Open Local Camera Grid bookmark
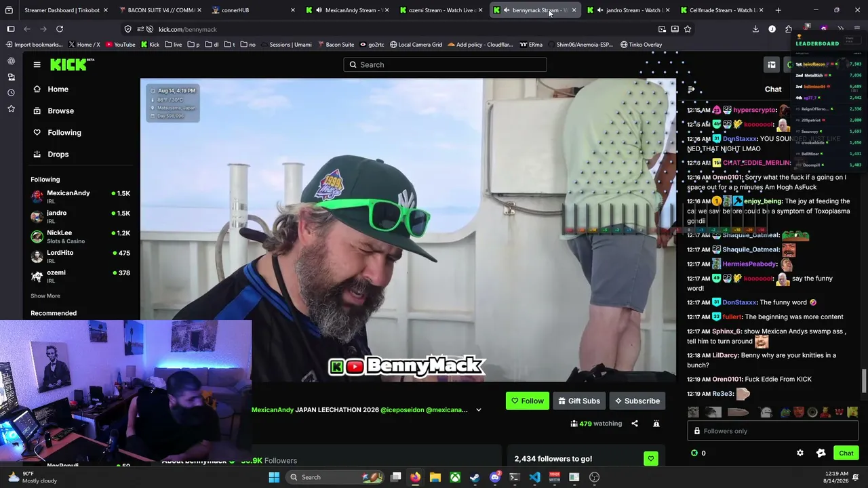The height and width of the screenshot is (488, 868). pos(416,45)
